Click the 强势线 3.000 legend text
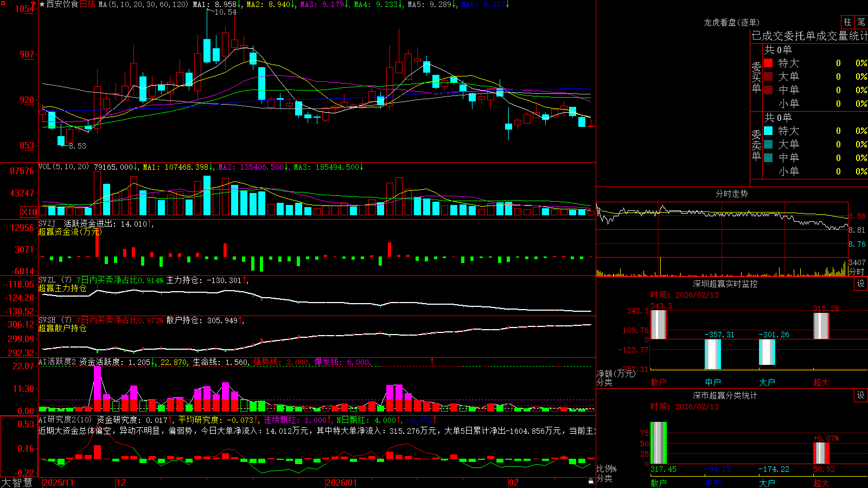Viewport: 868px width, 488px height. [x=281, y=362]
